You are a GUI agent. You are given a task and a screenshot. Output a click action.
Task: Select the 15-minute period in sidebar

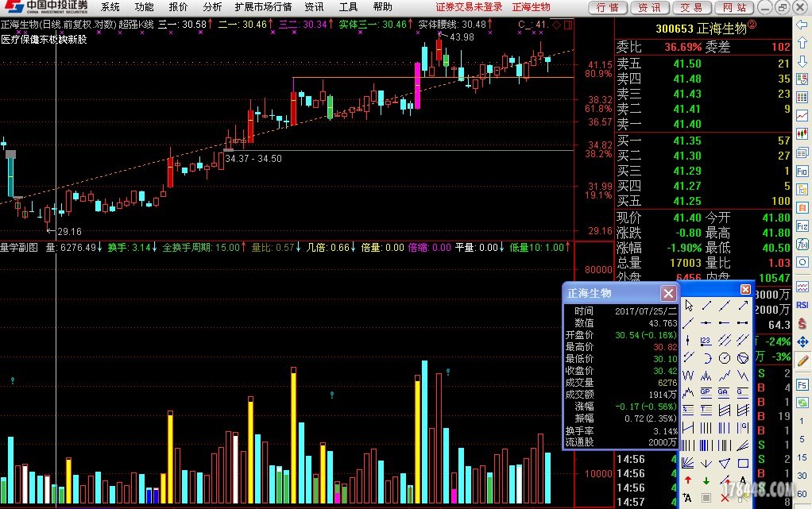(802, 457)
